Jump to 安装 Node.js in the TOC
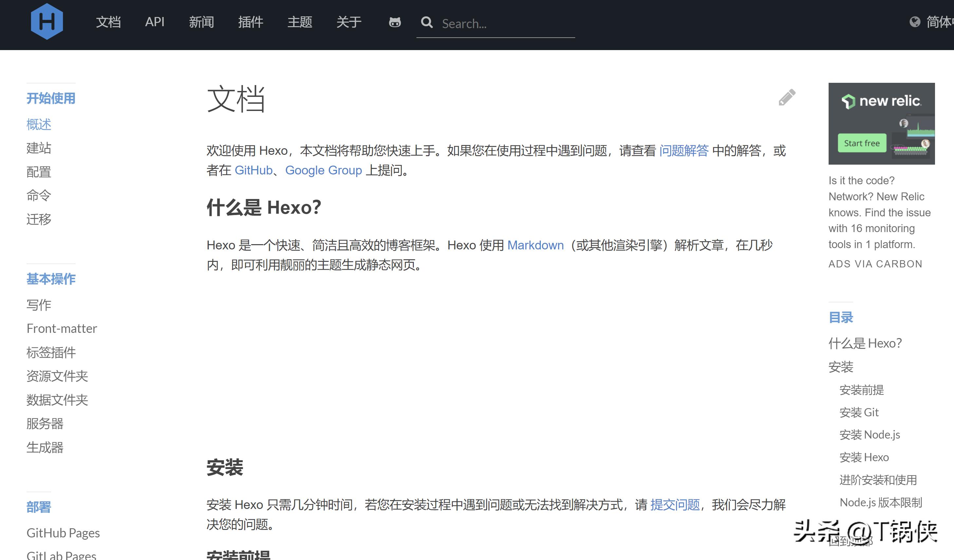The width and height of the screenshot is (954, 560). click(x=870, y=435)
